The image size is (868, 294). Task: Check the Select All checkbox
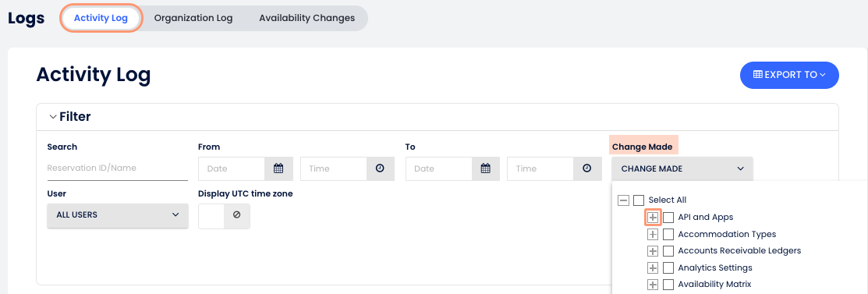pyautogui.click(x=639, y=200)
